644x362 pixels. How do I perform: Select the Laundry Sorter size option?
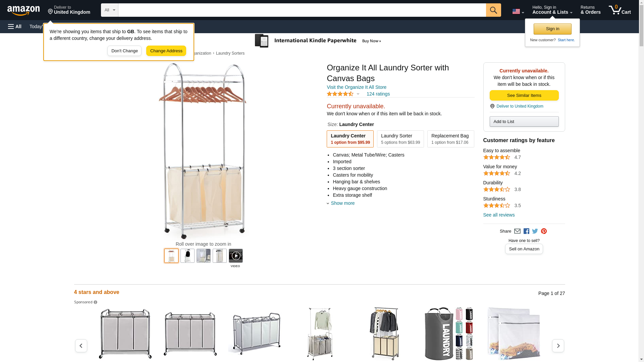[x=400, y=139]
